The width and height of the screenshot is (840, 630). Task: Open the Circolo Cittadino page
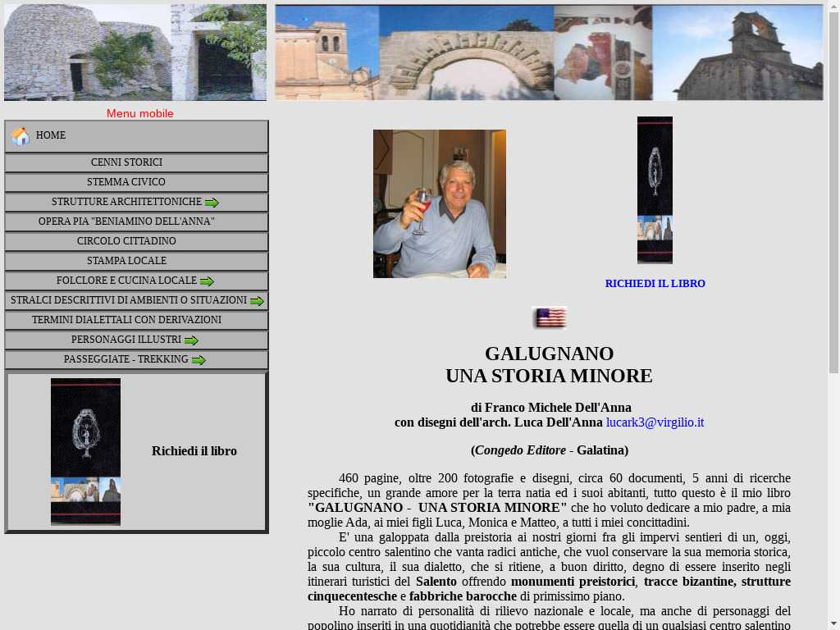click(136, 241)
